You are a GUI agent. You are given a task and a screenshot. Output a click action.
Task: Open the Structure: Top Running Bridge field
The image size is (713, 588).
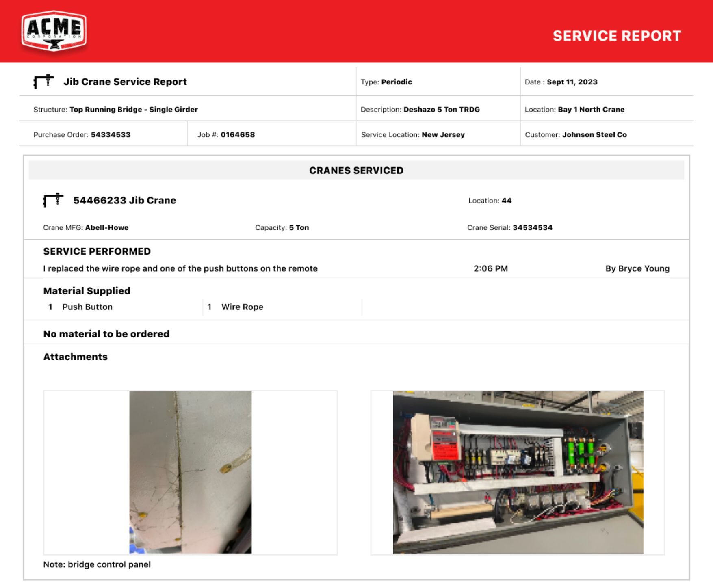point(116,109)
